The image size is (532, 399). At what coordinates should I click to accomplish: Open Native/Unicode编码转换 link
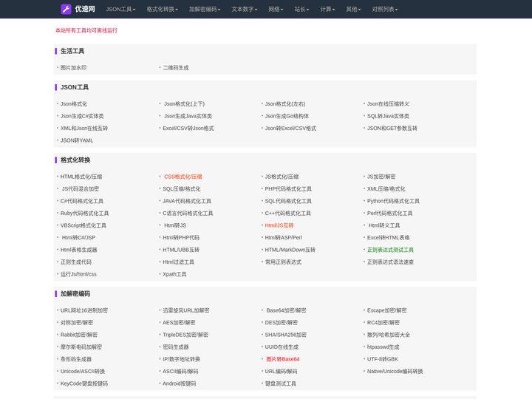395,372
